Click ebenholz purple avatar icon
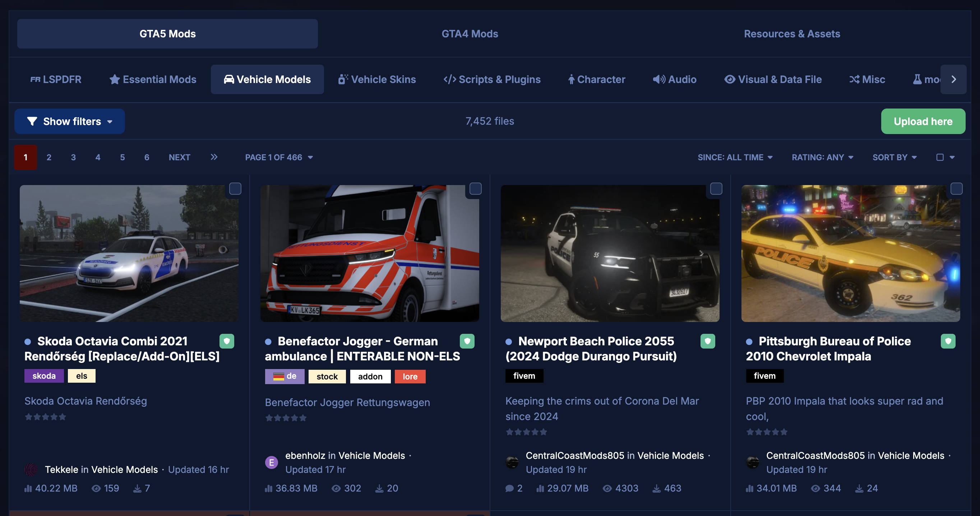980x516 pixels. pyautogui.click(x=271, y=462)
